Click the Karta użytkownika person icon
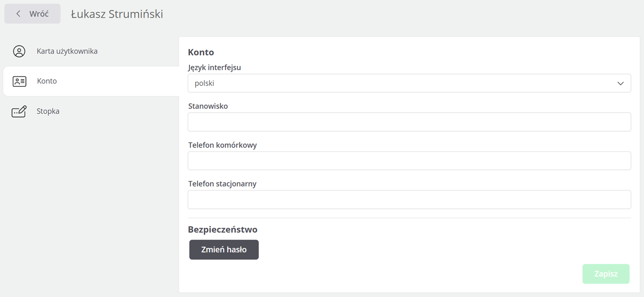 tap(19, 51)
